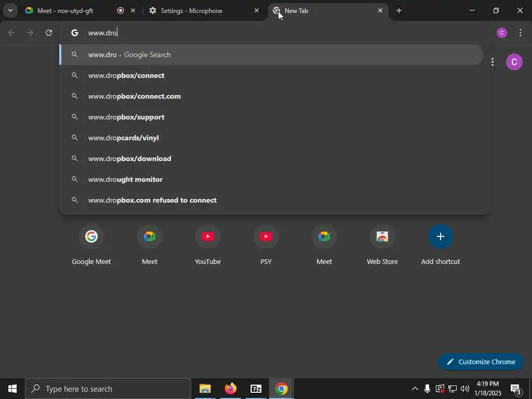Select the www.drought monitor suggestion
532x399 pixels.
[271, 179]
